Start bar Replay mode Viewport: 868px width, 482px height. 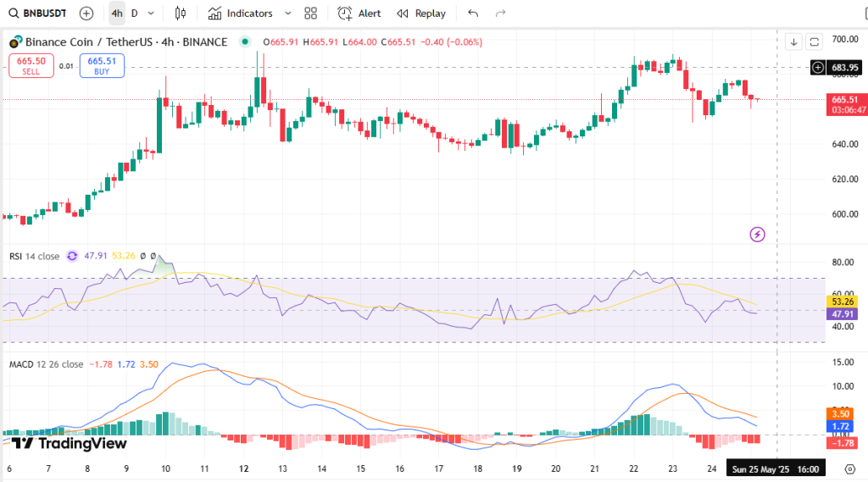click(x=421, y=14)
